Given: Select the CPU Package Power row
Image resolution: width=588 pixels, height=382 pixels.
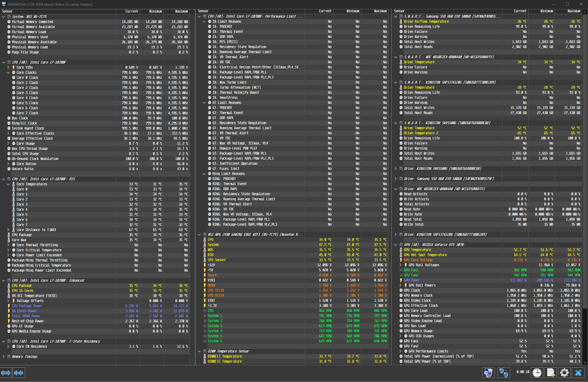Looking at the screenshot, I should 27,306.
